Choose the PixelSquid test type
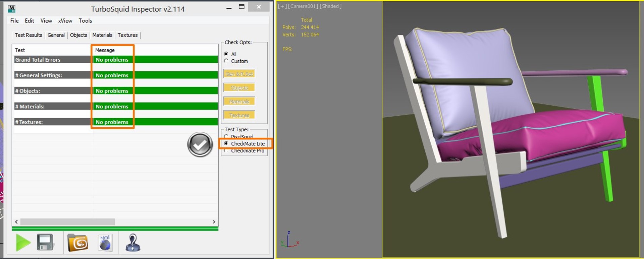 coord(238,136)
